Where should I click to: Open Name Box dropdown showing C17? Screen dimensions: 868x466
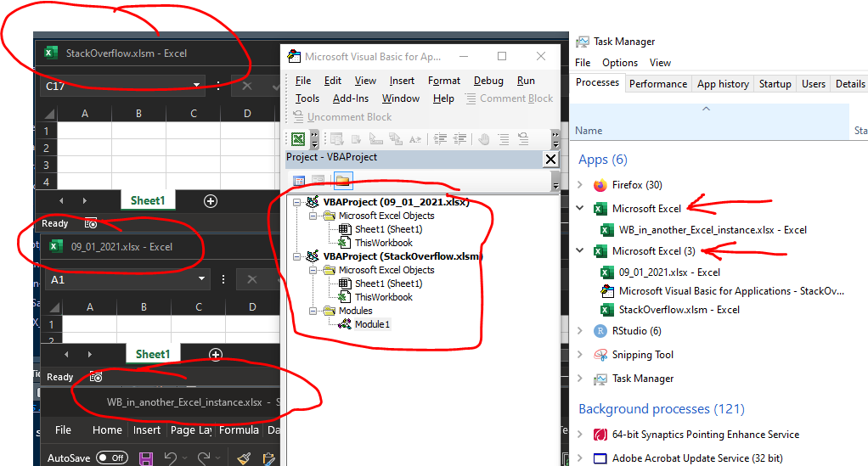196,85
